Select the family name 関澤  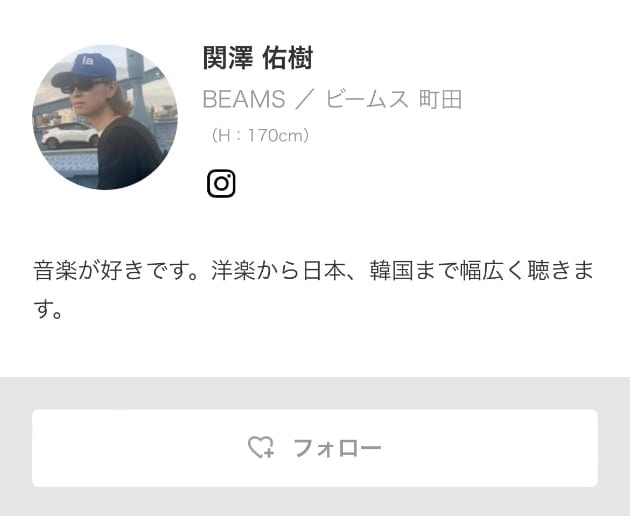228,58
